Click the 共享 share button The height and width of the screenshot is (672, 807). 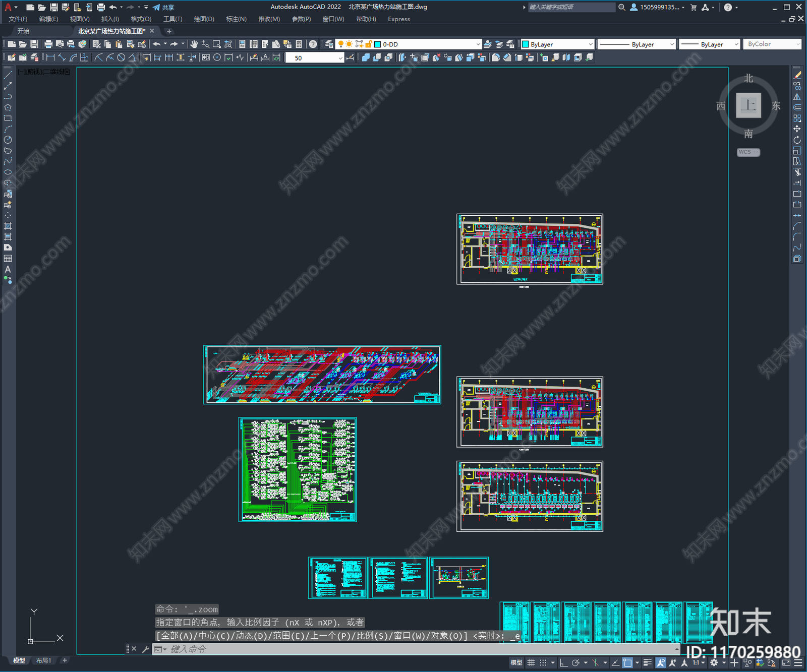(x=163, y=7)
